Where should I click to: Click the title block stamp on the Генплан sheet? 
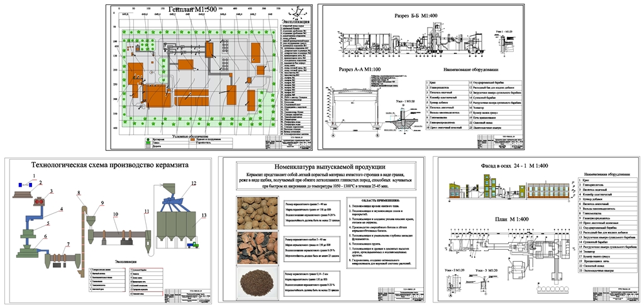coord(288,142)
